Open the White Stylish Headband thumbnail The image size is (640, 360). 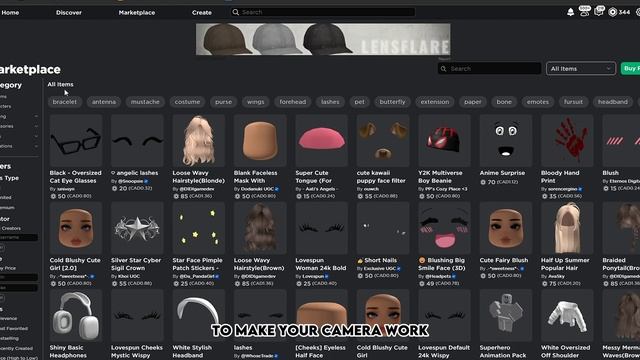point(198,315)
